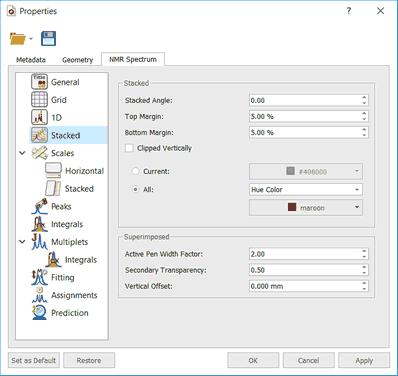Select the Grid label in the tree
Screen dimensions: 398x376
tap(59, 100)
